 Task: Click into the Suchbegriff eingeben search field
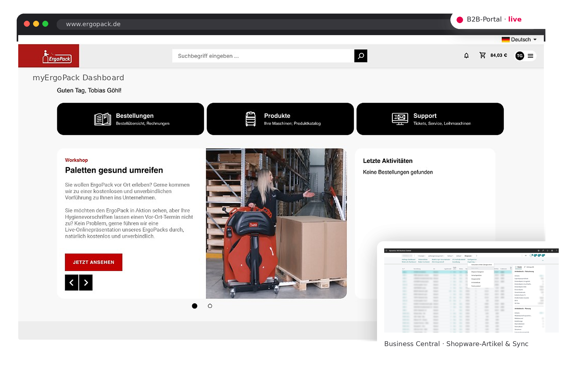pos(263,56)
